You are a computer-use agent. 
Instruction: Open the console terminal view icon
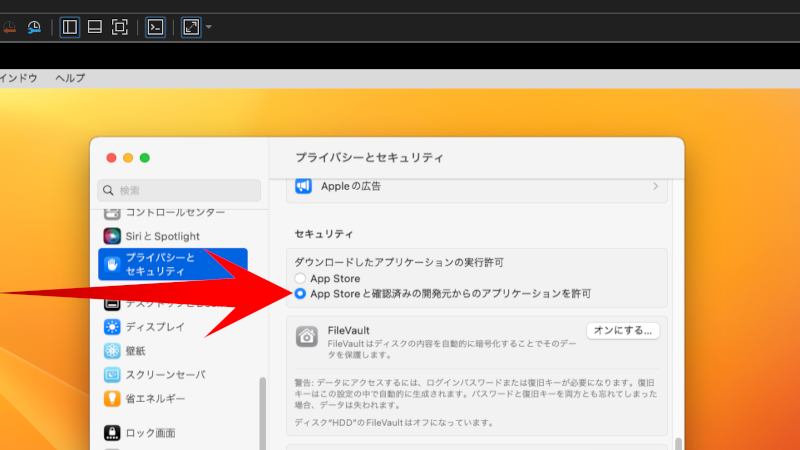click(x=156, y=27)
